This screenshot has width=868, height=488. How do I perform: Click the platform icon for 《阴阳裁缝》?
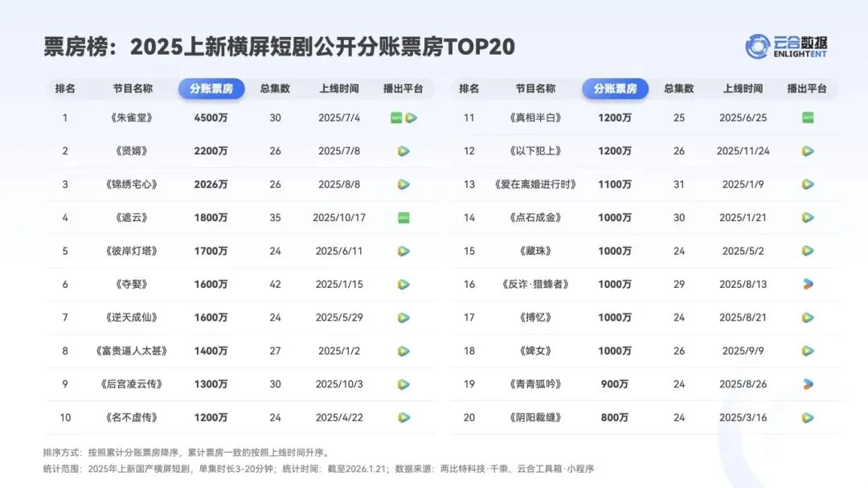[808, 417]
